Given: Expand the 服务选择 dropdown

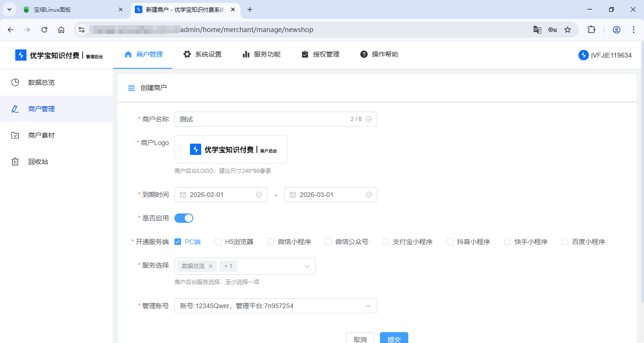Looking at the screenshot, I should (x=308, y=266).
